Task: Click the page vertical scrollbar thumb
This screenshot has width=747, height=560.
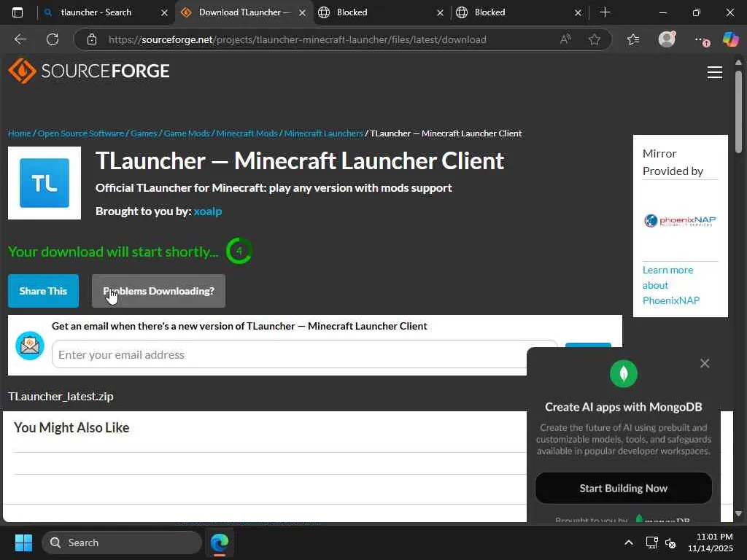Action: [738, 112]
